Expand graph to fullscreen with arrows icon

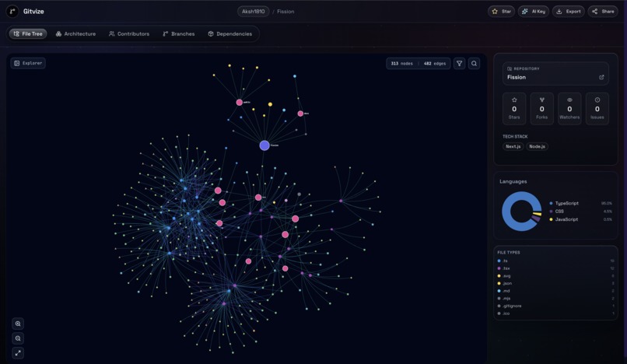point(18,353)
